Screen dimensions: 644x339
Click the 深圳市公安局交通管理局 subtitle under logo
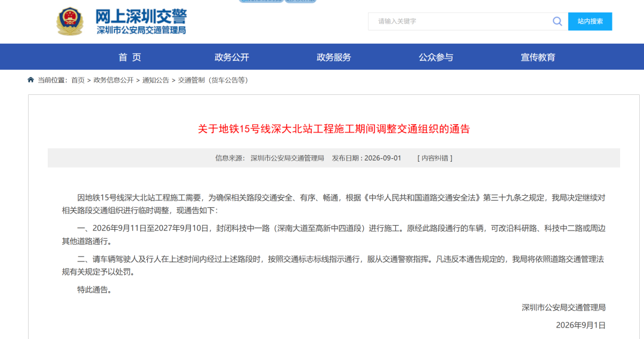tap(141, 30)
